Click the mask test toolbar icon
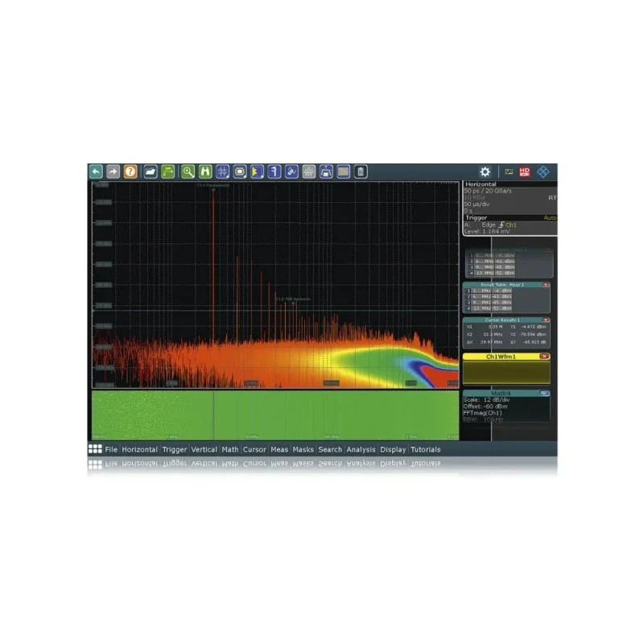This screenshot has width=644, height=644. 240,171
